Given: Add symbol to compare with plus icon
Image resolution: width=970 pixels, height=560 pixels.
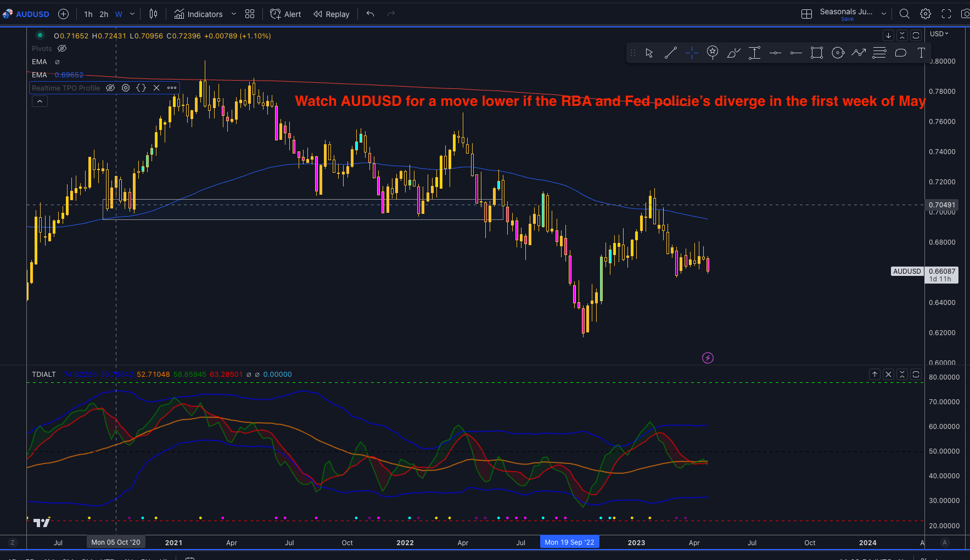Looking at the screenshot, I should coord(64,14).
